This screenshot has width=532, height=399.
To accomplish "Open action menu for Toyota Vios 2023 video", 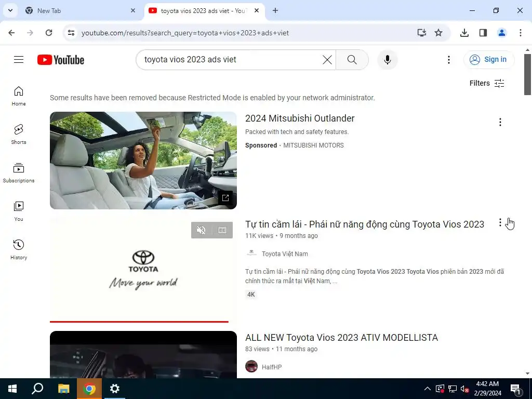I will pos(500,222).
